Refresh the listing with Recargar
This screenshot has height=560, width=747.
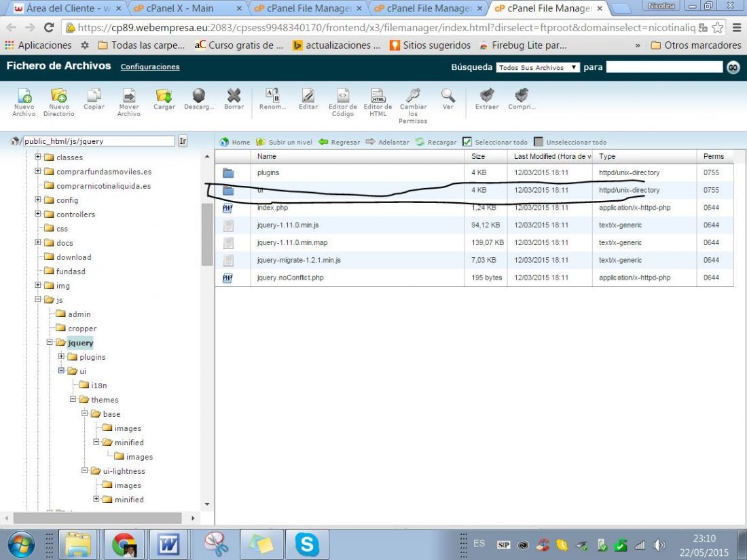click(436, 142)
